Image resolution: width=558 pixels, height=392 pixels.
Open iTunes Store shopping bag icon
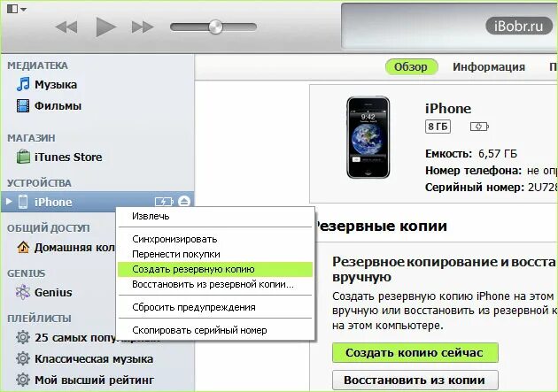tap(23, 157)
